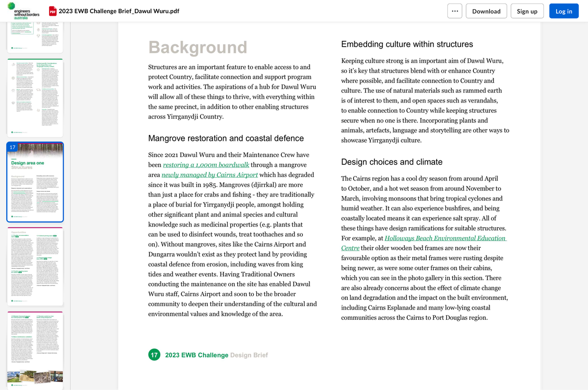Click the Download button
Viewport: 588px width, 390px height.
[486, 11]
